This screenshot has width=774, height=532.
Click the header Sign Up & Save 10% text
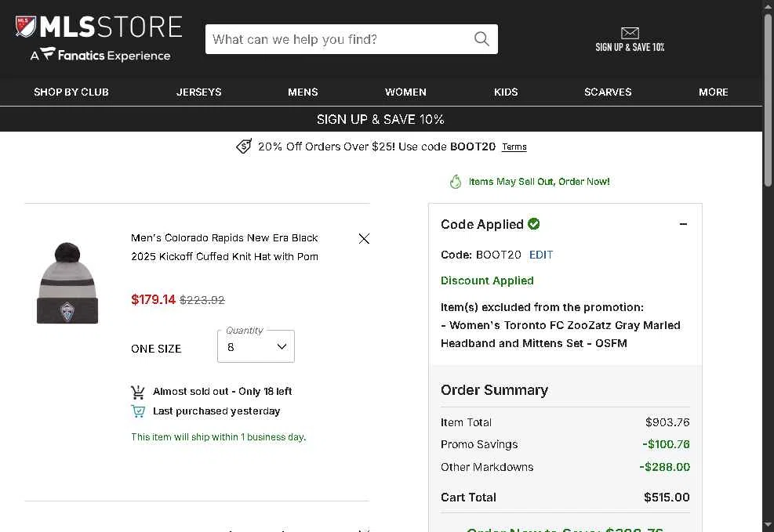[x=630, y=47]
